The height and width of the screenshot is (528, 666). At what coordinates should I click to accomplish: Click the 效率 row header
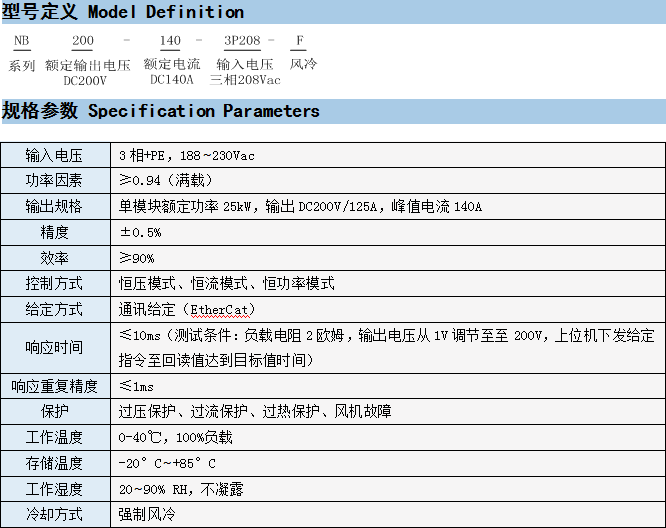(54, 258)
